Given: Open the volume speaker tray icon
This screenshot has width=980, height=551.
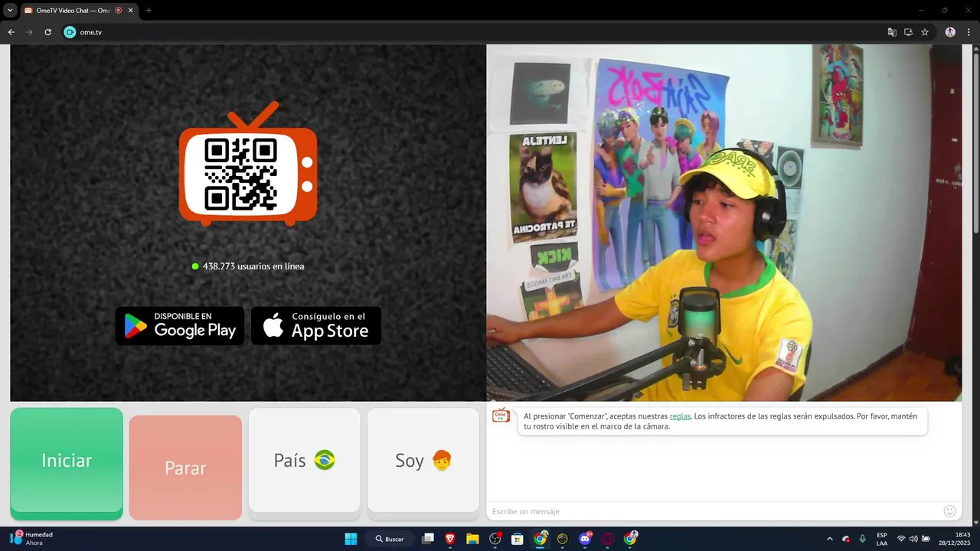Looking at the screenshot, I should tap(913, 539).
